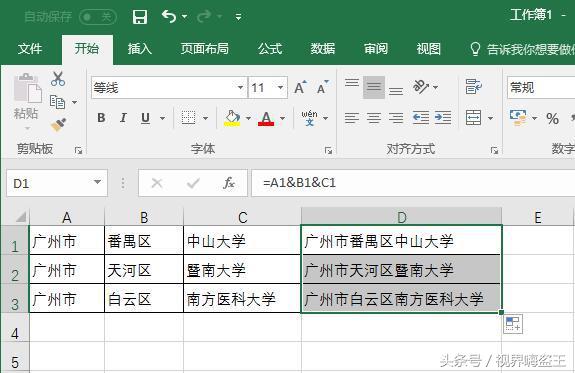
Task: Toggle the AutoSave switch
Action: [98, 17]
